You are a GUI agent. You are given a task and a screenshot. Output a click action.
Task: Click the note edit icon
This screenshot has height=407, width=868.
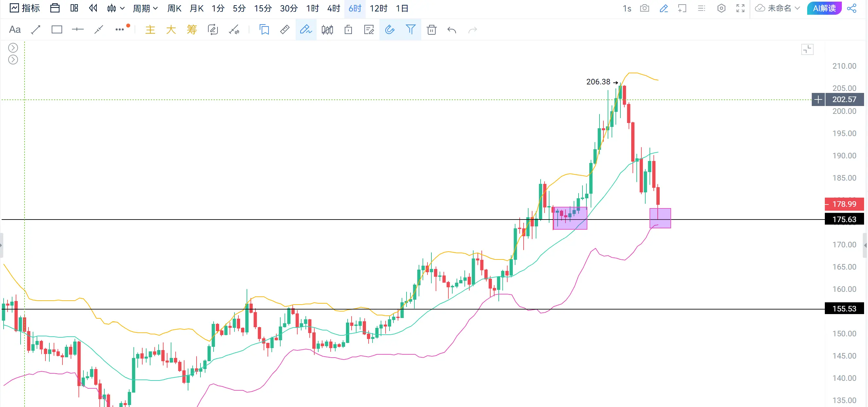[369, 30]
